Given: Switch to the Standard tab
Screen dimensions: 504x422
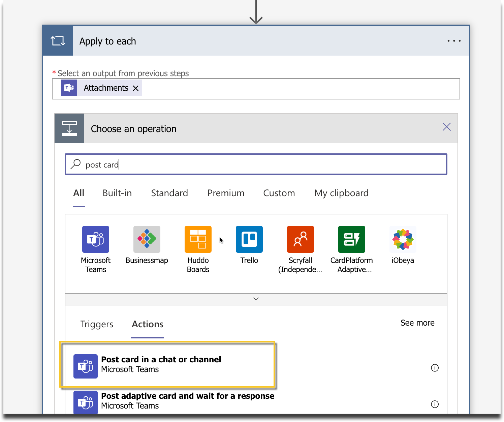Looking at the screenshot, I should (x=169, y=193).
